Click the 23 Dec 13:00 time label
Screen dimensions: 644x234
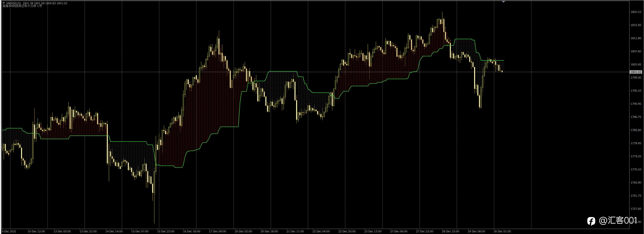pos(373,232)
